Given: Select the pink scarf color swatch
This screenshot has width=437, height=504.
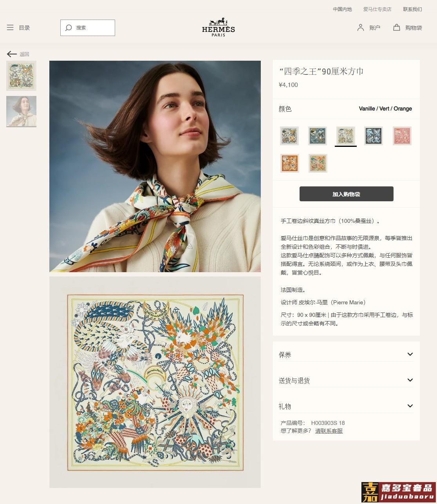Looking at the screenshot, I should [402, 136].
